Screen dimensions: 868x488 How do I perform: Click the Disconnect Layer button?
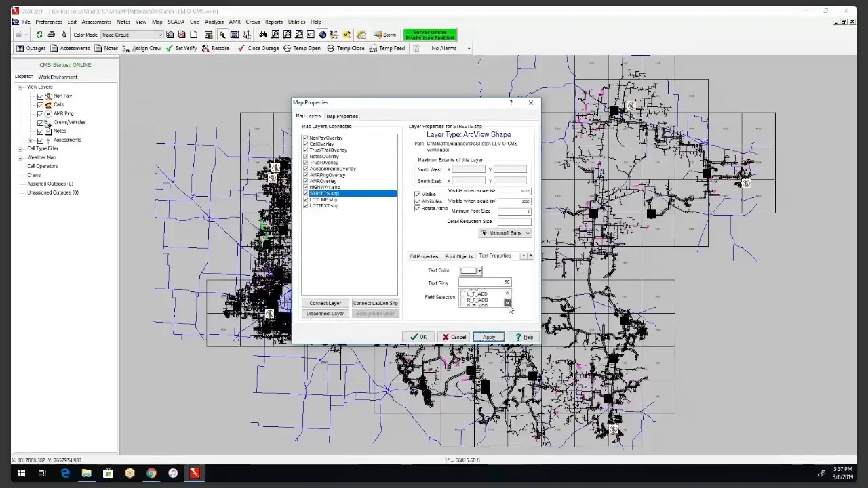(325, 313)
